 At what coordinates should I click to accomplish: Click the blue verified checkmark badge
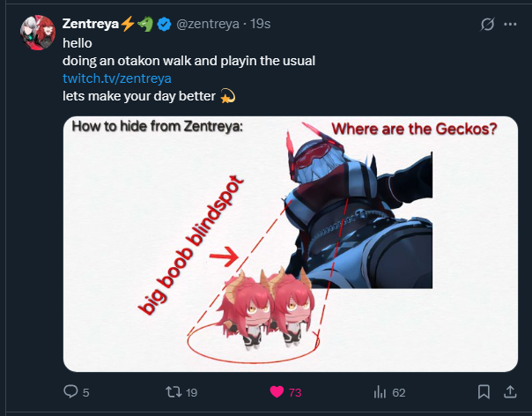pyautogui.click(x=164, y=24)
